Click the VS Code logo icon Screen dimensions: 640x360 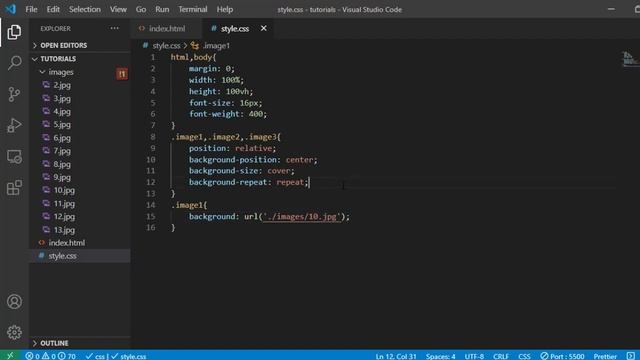(x=11, y=9)
